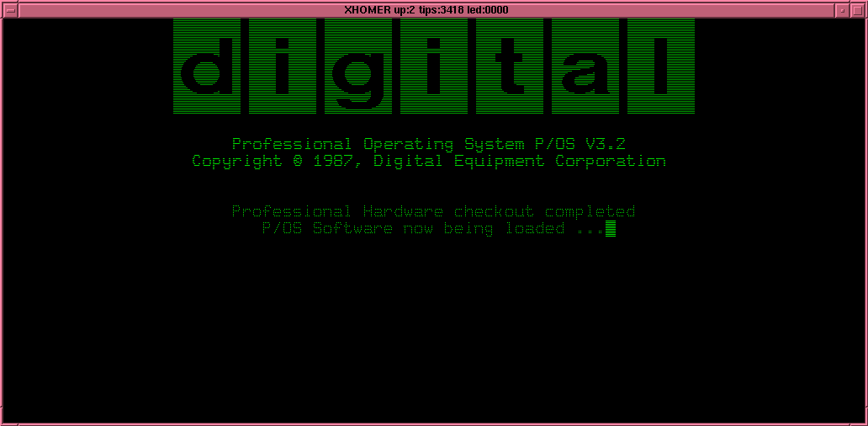
Task: Click the 'tips:3418' counter in title bar
Action: pyautogui.click(x=441, y=10)
